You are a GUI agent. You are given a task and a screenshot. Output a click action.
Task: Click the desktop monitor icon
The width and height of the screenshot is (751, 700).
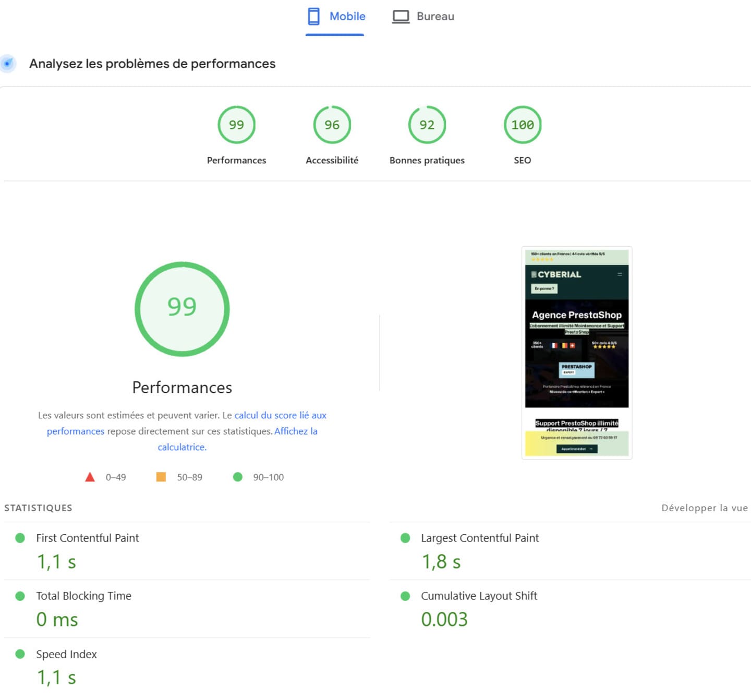(x=401, y=17)
